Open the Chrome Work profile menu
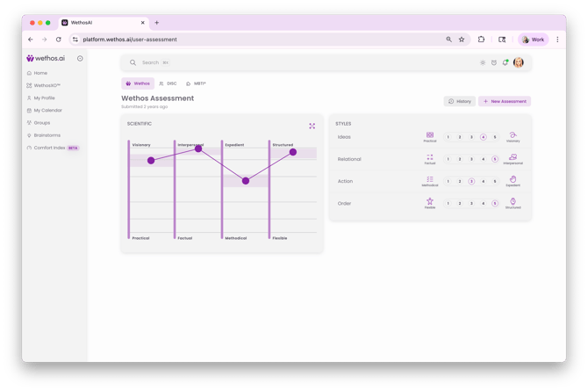Screen dimensions: 588x391 [x=533, y=40]
